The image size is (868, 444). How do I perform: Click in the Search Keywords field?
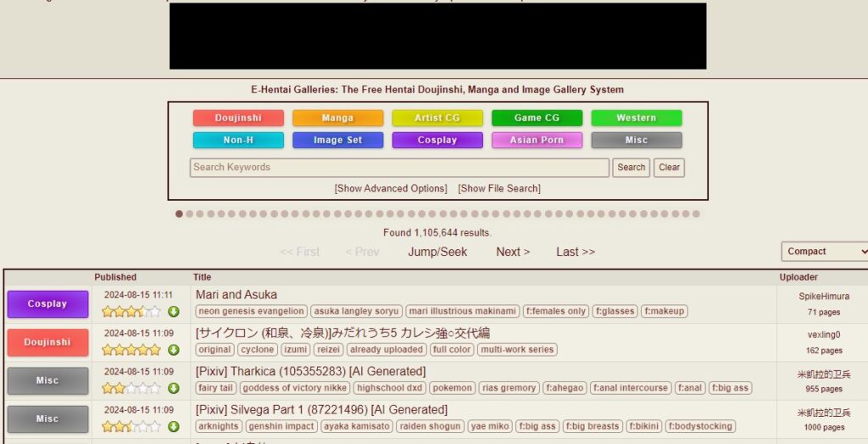coord(399,168)
